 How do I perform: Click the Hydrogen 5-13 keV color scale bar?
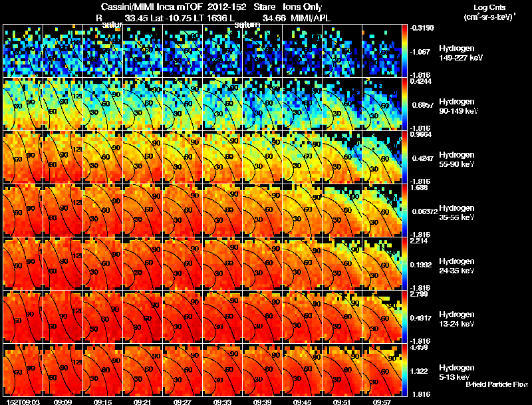pos(404,370)
